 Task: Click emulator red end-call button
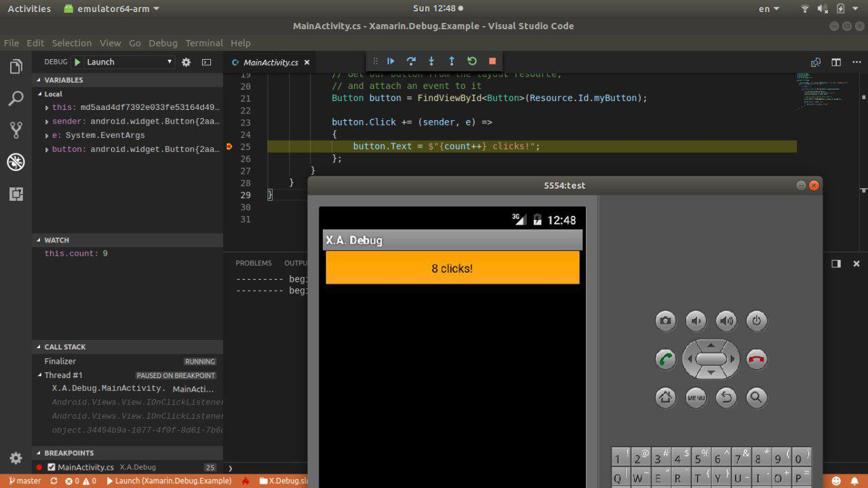(756, 359)
